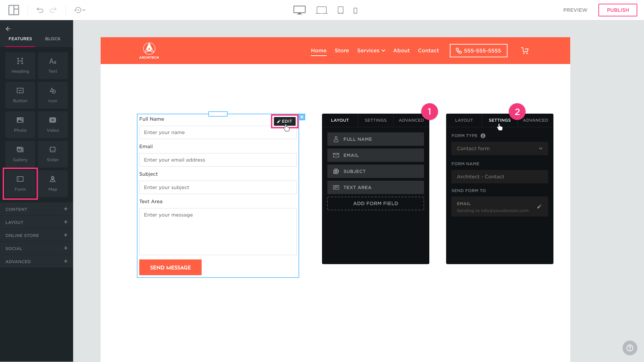Click the Publish button

click(618, 10)
